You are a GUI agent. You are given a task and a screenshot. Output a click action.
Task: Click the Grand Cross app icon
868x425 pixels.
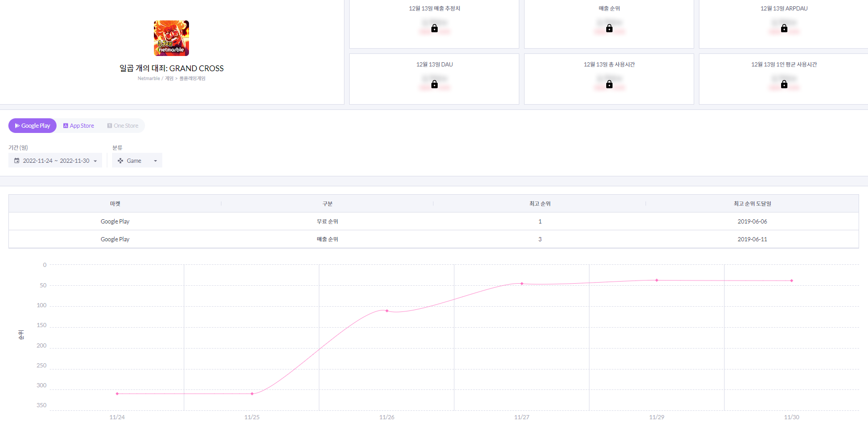coord(171,38)
